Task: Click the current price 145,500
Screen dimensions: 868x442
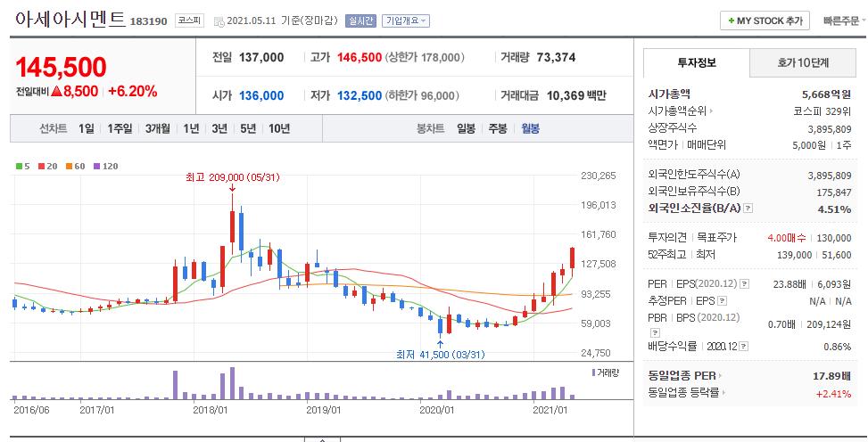Action: 61,67
